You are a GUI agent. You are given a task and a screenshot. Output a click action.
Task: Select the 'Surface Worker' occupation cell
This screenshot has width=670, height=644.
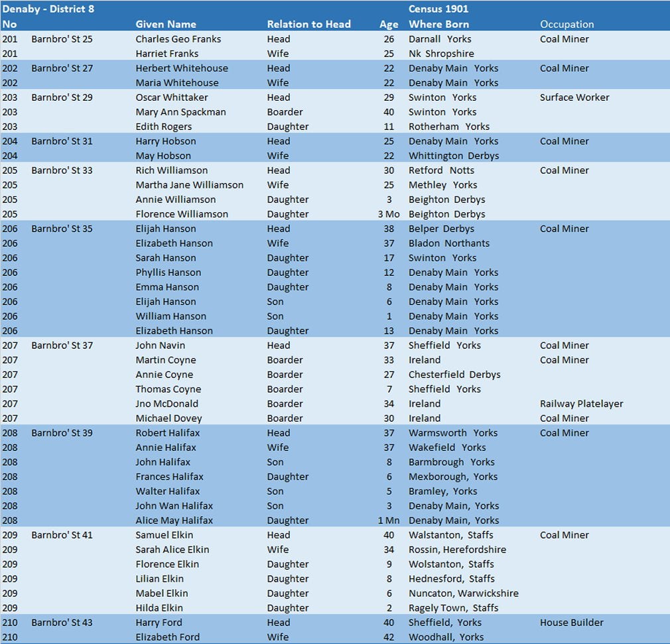574,97
